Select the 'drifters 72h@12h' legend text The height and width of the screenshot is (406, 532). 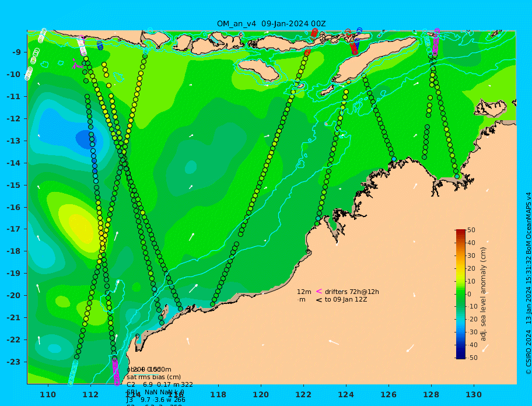coord(352,292)
